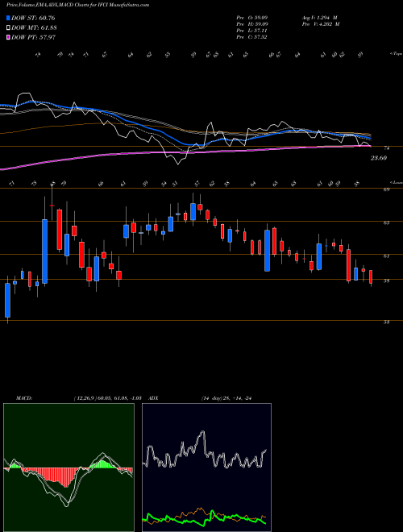Screen dimensions: 403x532
Task: Select the 'DOW PT: 57.97' legend text
Action: coord(34,37)
